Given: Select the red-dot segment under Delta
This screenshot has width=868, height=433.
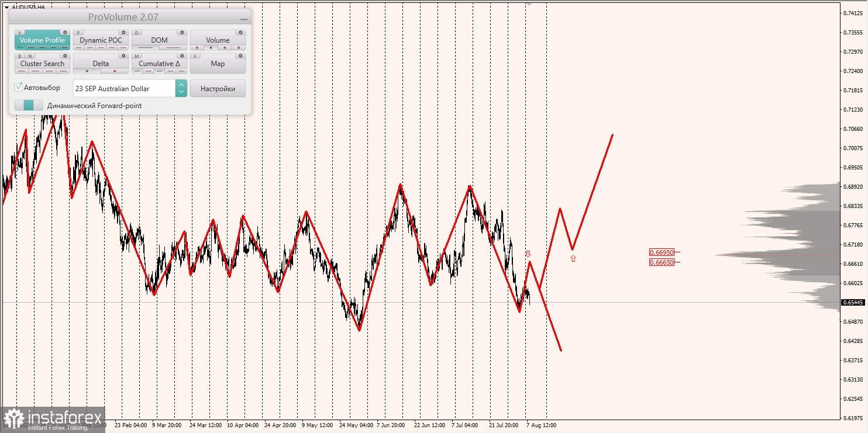Looking at the screenshot, I should [115, 71].
